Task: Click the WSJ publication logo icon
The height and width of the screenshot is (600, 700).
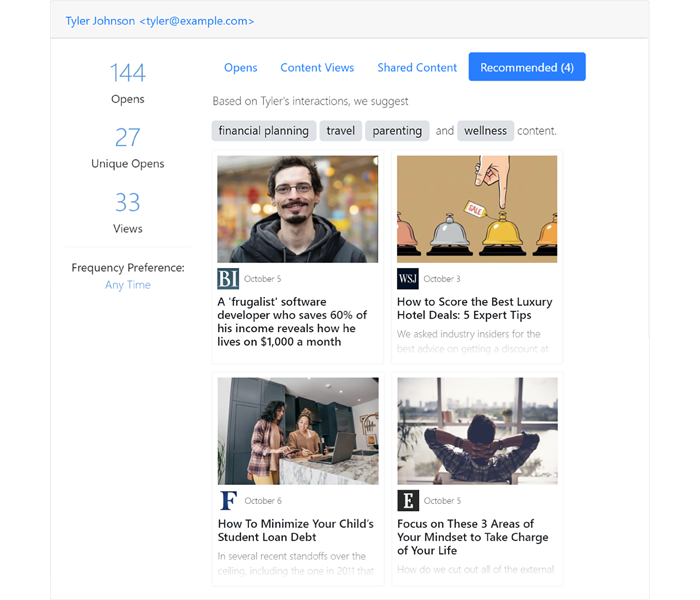Action: click(408, 279)
